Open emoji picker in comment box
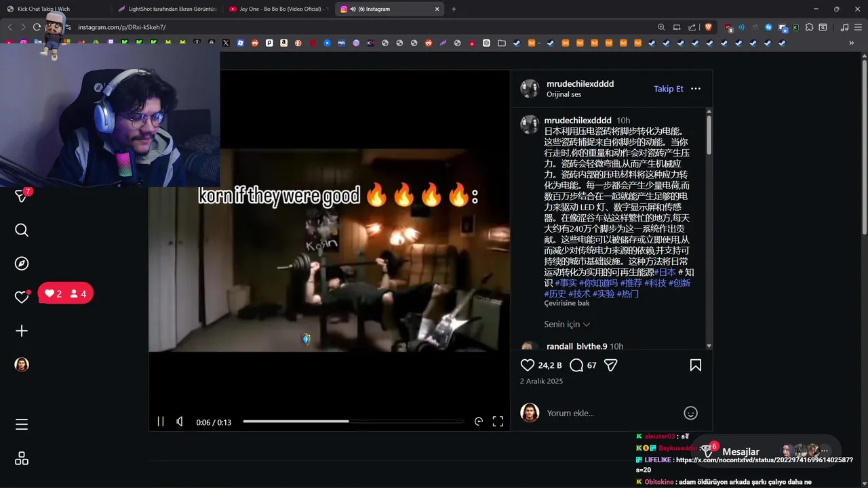This screenshot has height=488, width=868. (690, 413)
